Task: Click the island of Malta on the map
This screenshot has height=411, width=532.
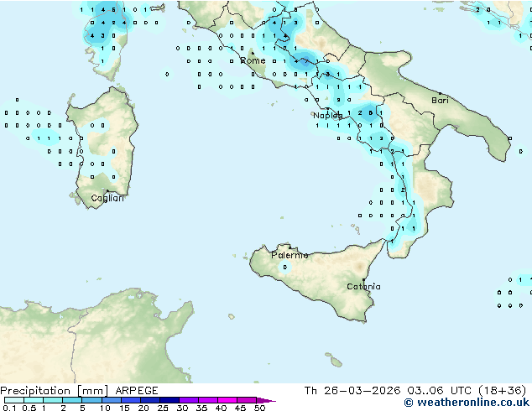Action: tap(336, 362)
